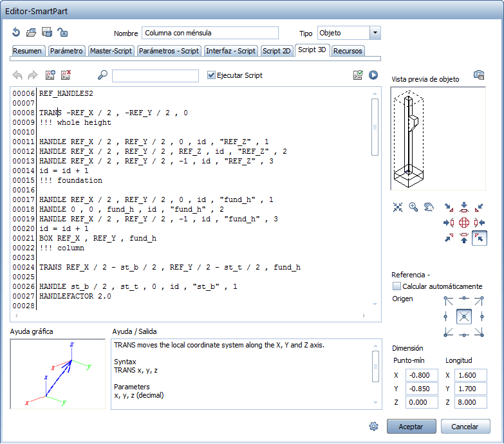
Task: Open the Master-Script tab
Action: pyautogui.click(x=111, y=51)
